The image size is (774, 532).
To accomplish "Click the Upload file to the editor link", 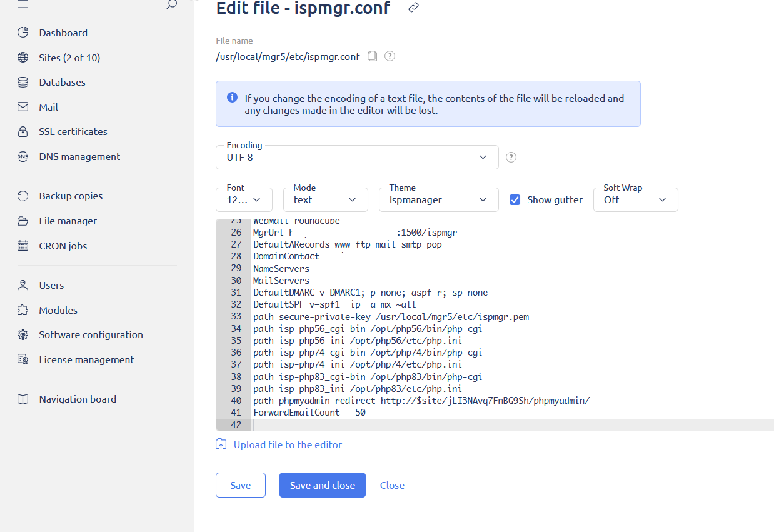I will (x=288, y=444).
